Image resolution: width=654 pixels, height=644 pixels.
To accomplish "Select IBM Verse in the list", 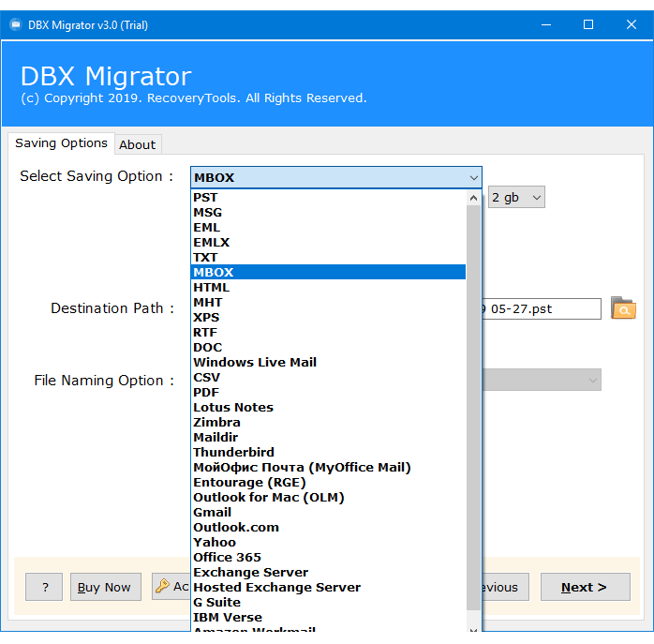I will (328, 618).
